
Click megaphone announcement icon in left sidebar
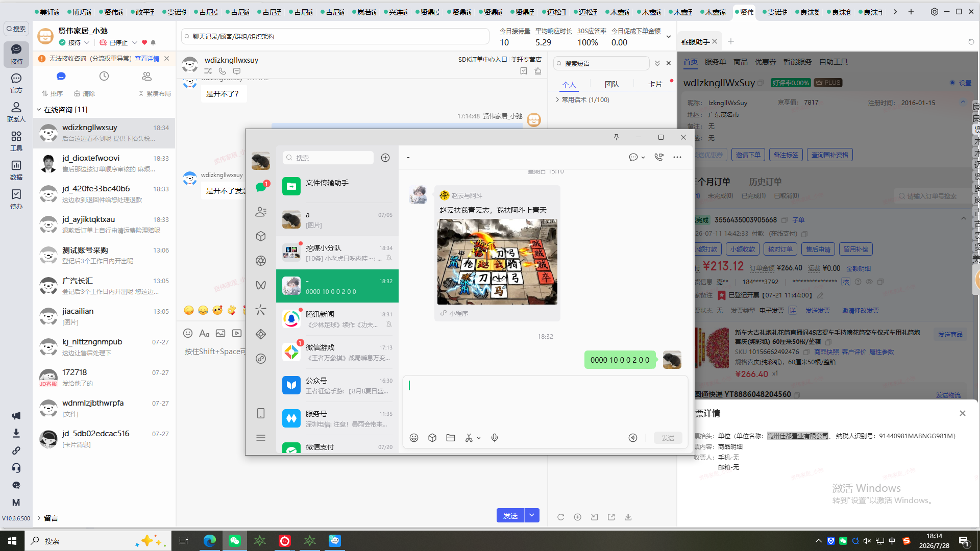16,416
